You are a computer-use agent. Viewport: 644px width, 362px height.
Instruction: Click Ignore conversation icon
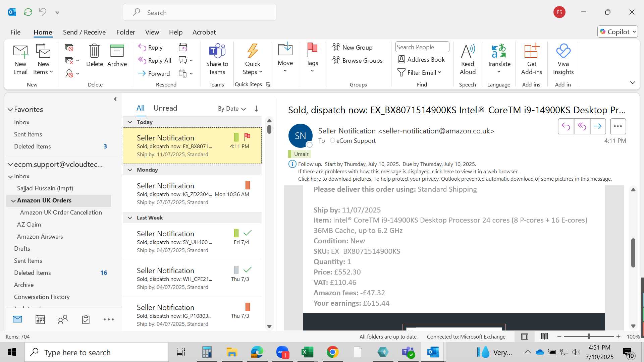(x=69, y=48)
